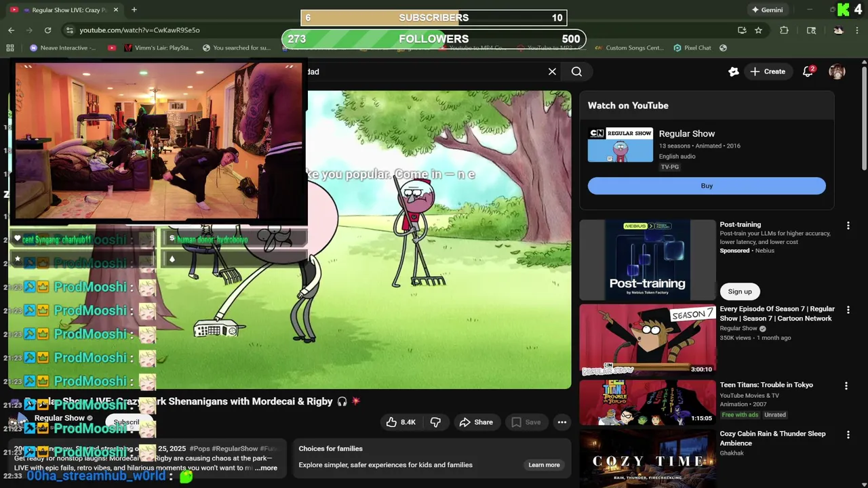
Task: Open options for Teen Titans Trouble in Tokyo
Action: [846, 386]
